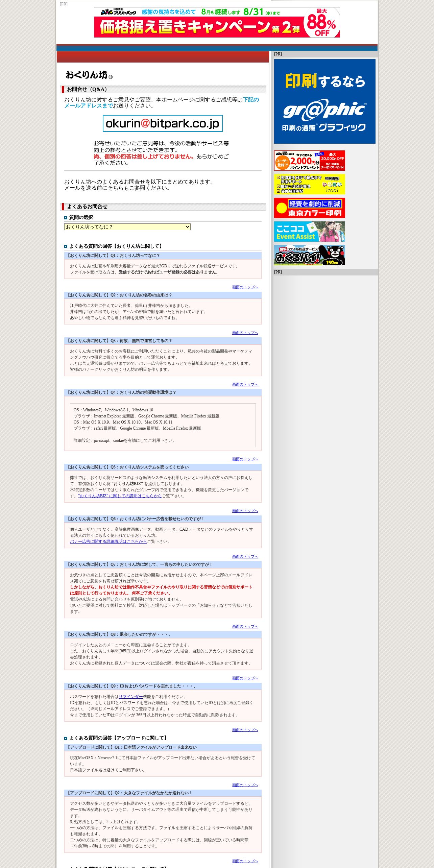Click the おくりん坊 logo title
The image size is (434, 868).
tap(89, 75)
